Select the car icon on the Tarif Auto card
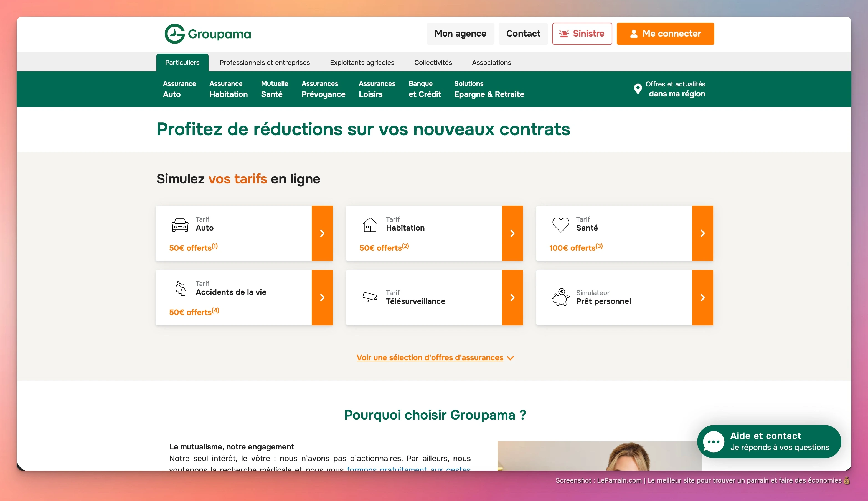Screen dimensions: 868x501 point(180,225)
